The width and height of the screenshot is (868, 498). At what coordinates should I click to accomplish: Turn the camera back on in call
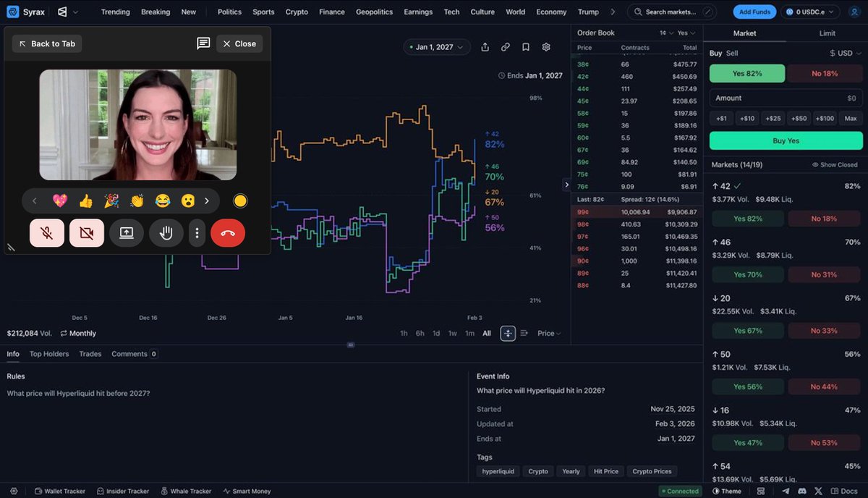point(87,233)
